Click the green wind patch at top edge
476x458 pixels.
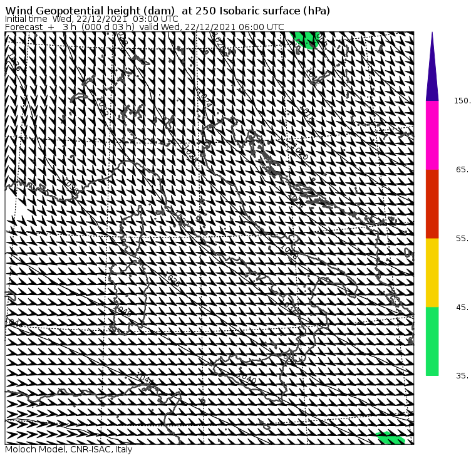click(x=305, y=40)
